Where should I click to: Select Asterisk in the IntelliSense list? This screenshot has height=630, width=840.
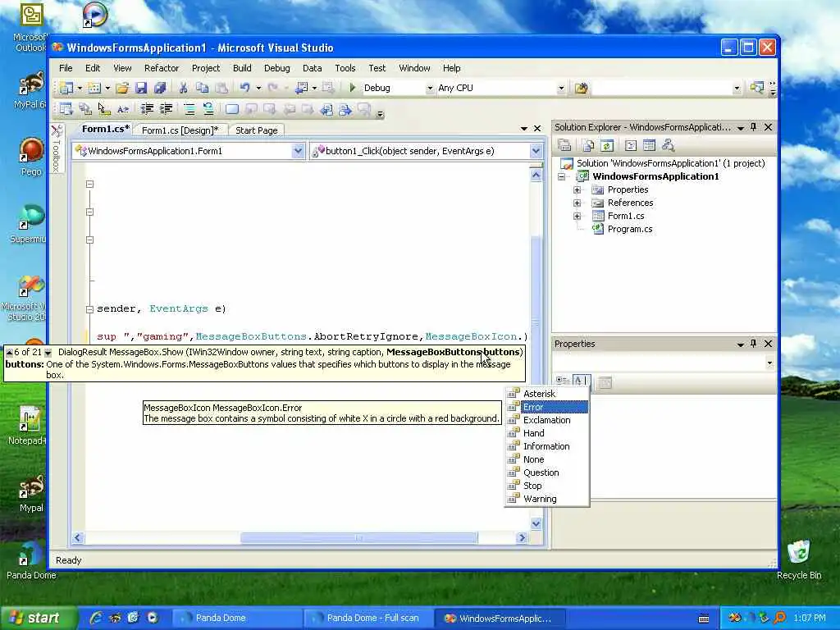[x=546, y=394]
